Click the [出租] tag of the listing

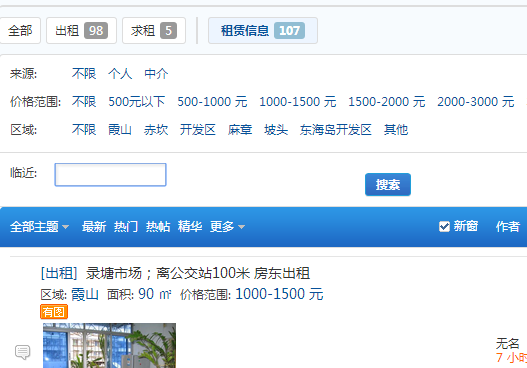coord(59,273)
